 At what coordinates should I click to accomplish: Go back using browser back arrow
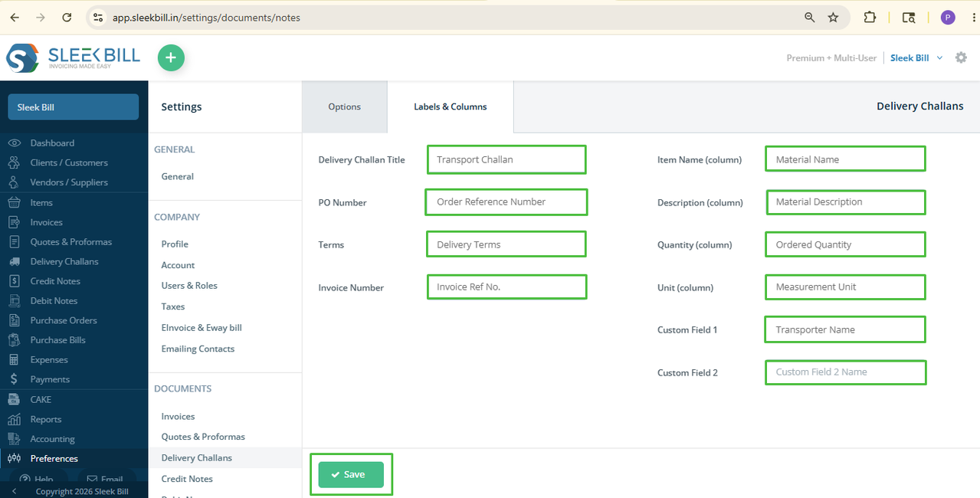click(15, 17)
